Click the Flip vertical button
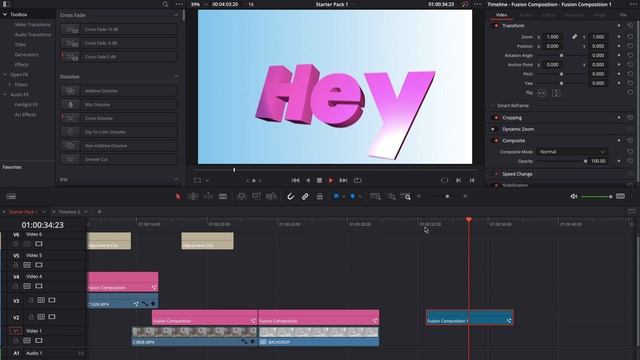The height and width of the screenshot is (360, 640). [x=556, y=93]
